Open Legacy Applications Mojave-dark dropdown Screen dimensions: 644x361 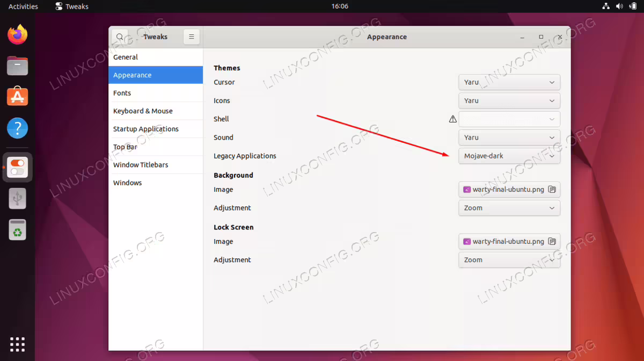[509, 156]
